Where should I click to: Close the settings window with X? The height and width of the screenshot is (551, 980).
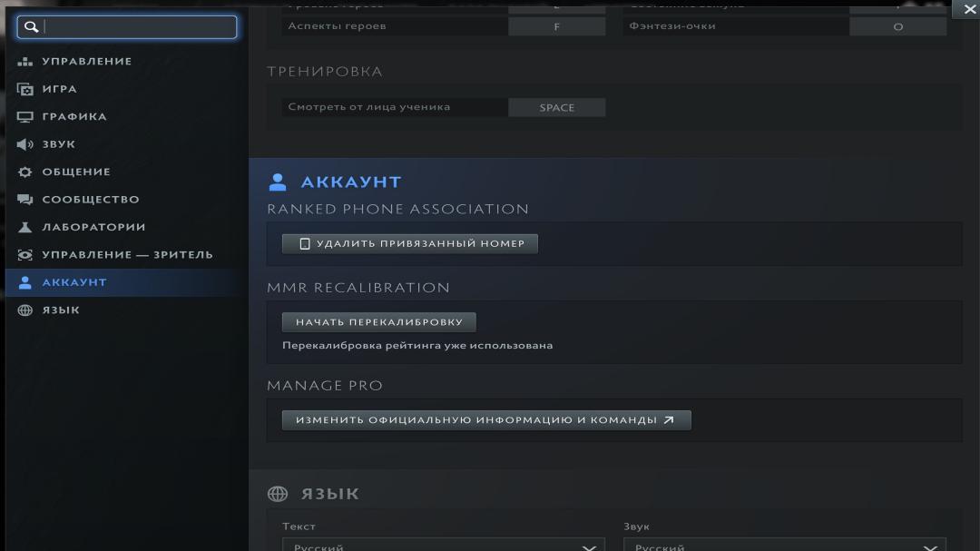click(969, 9)
